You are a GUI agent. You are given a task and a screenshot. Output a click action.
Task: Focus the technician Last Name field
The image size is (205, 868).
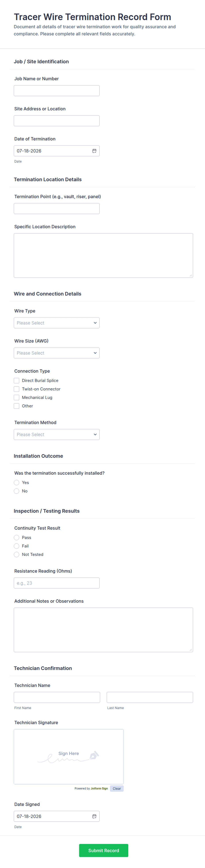pos(150,697)
